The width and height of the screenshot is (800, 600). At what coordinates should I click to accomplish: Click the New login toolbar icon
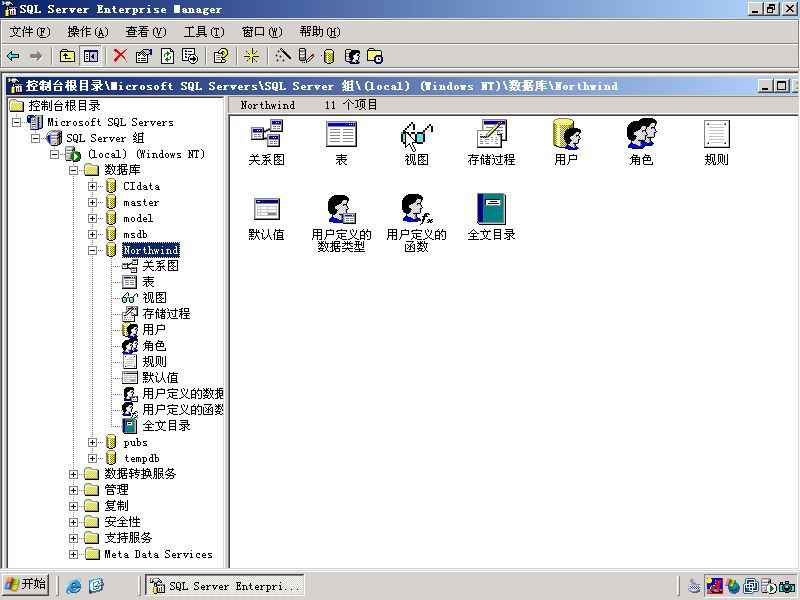(x=352, y=56)
